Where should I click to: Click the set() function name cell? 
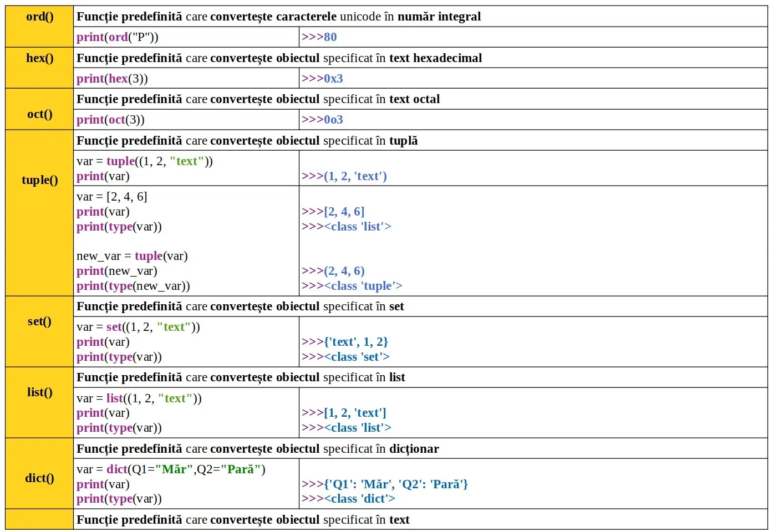tap(39, 321)
